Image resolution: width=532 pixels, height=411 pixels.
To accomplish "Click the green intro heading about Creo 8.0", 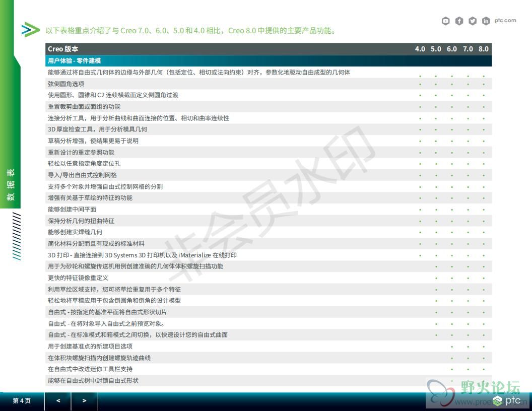I will click(191, 31).
